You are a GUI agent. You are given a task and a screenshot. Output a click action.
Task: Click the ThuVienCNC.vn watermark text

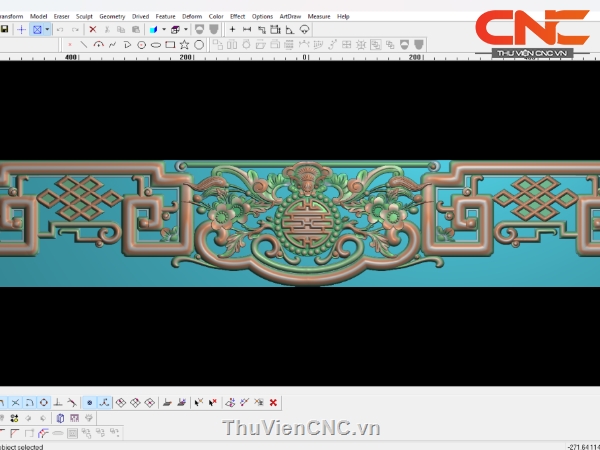[301, 429]
